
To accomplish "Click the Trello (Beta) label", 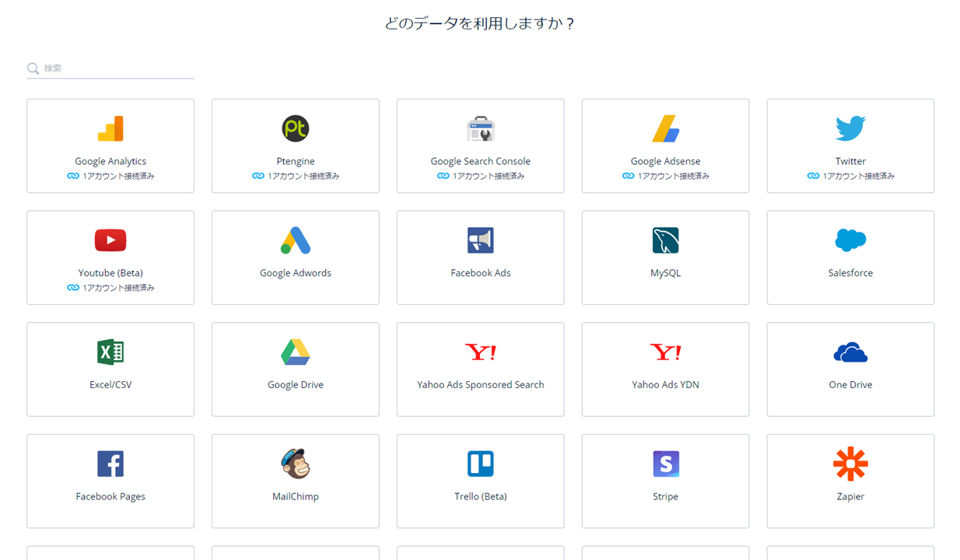I will tap(481, 497).
